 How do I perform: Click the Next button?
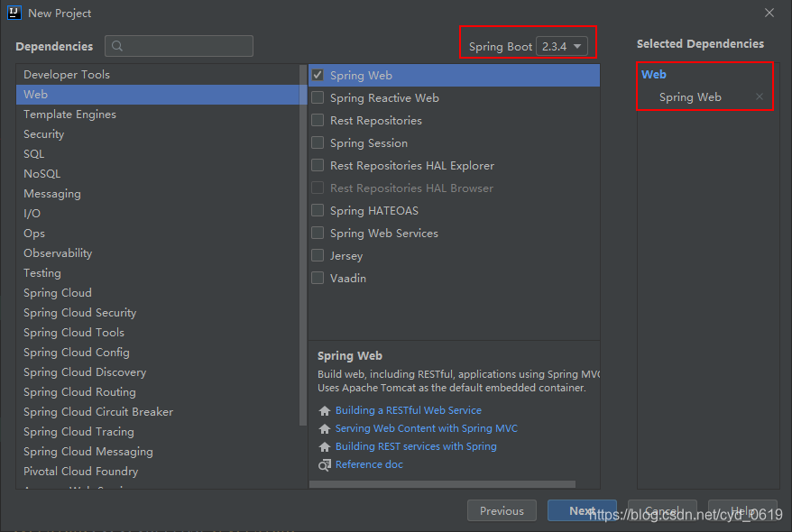(582, 510)
